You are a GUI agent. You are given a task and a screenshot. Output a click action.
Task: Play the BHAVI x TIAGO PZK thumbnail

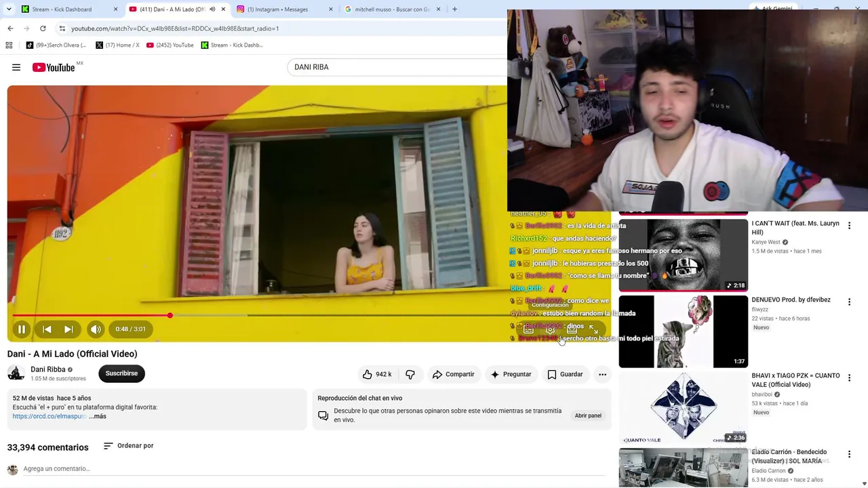[683, 408]
